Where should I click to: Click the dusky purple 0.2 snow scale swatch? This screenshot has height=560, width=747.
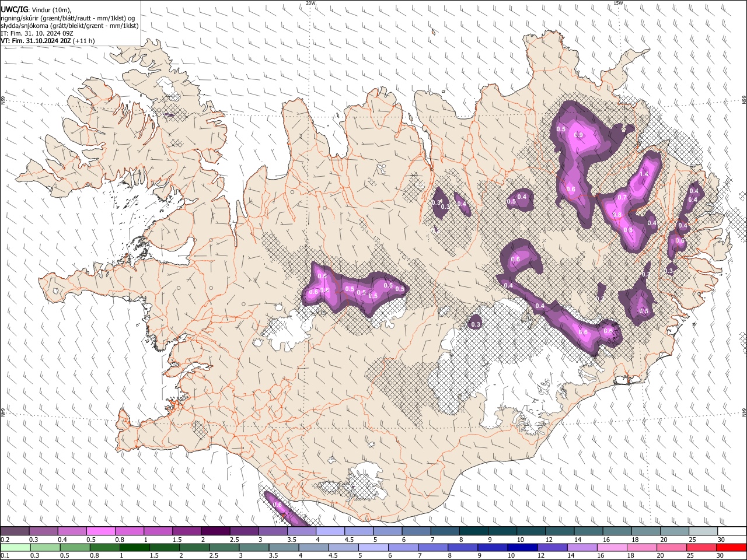pos(15,531)
